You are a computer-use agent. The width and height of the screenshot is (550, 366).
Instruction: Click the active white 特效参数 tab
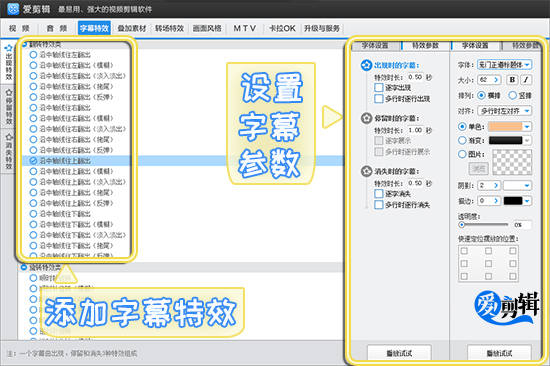tap(426, 46)
